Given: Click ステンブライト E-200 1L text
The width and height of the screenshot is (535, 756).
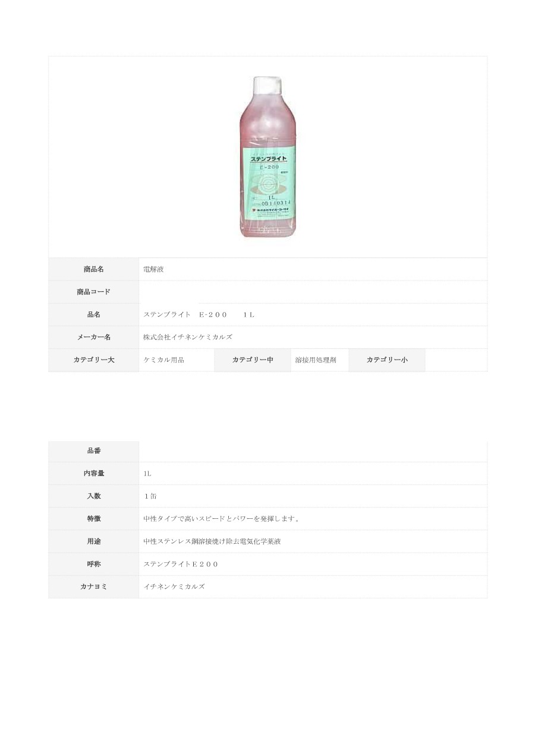Looking at the screenshot, I should 199,314.
